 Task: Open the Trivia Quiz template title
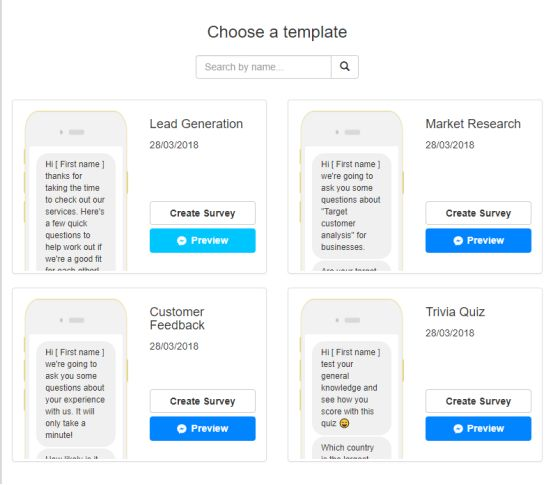455,312
